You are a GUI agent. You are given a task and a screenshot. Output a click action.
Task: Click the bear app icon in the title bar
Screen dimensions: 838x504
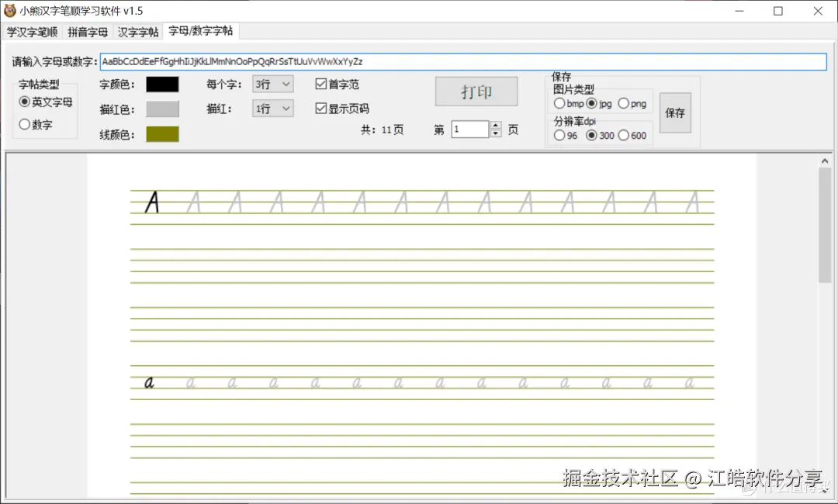click(x=10, y=11)
